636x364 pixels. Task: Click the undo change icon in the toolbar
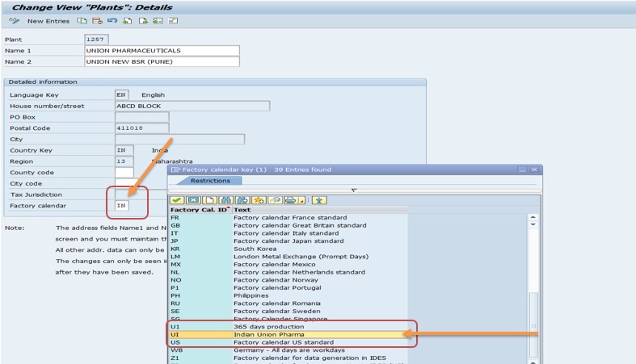(x=112, y=20)
